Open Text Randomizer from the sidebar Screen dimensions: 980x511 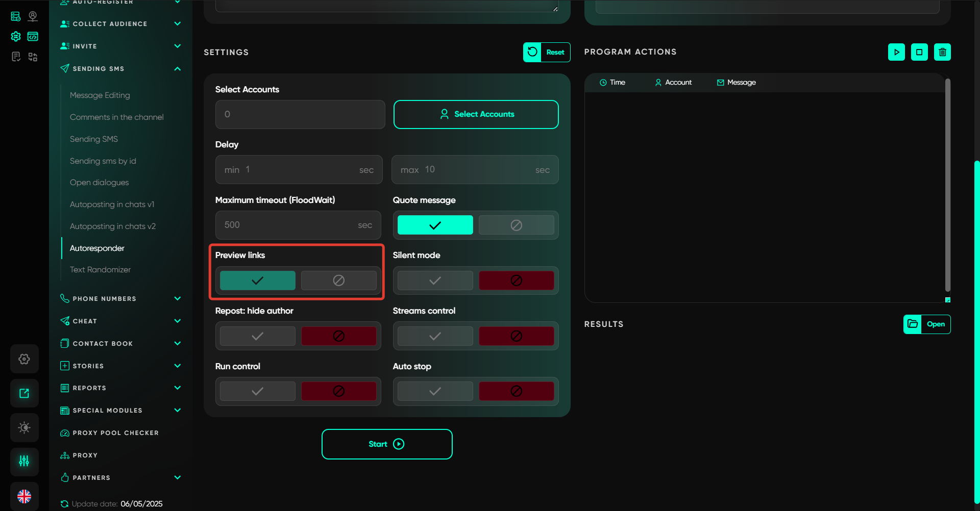click(100, 270)
